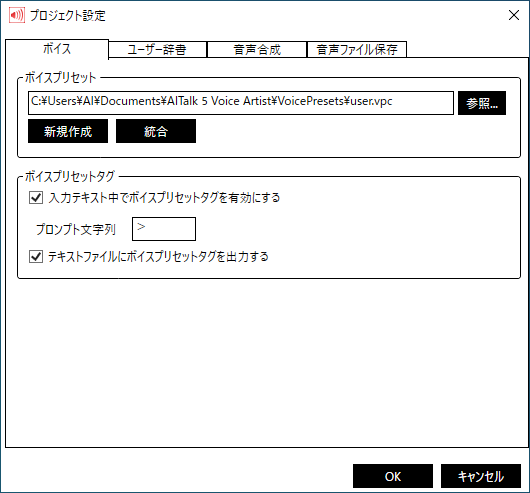The height and width of the screenshot is (493, 530).
Task: Select the 音声合成 tab
Action: [x=257, y=50]
